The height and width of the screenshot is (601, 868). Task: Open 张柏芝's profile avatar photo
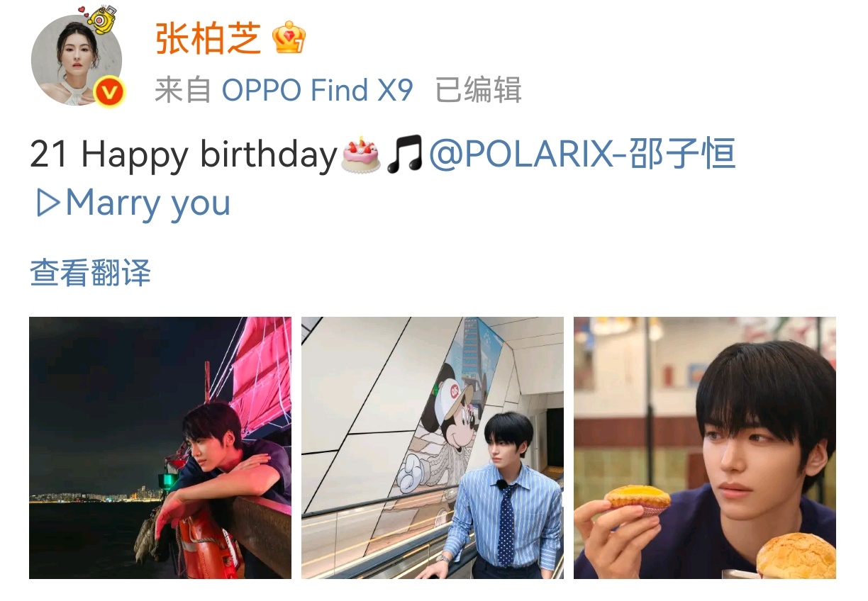coord(77,60)
